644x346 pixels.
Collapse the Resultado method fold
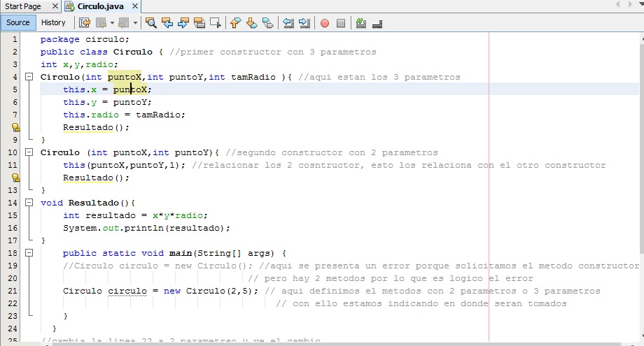pyautogui.click(x=29, y=203)
